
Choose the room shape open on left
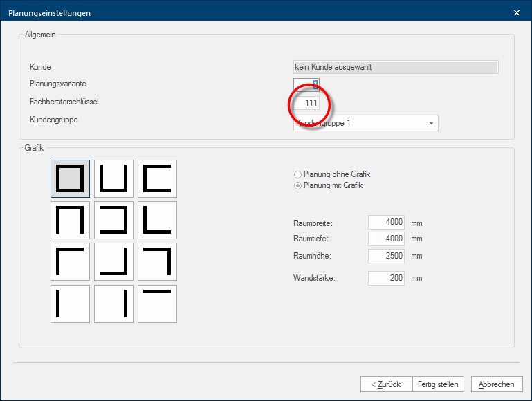[113, 221]
